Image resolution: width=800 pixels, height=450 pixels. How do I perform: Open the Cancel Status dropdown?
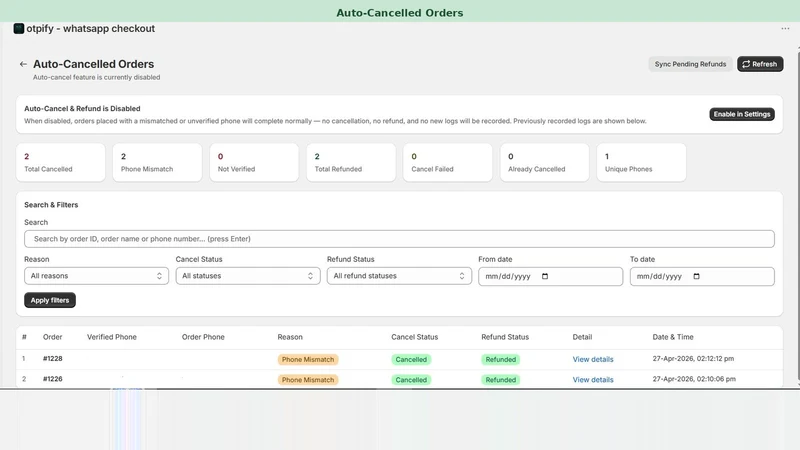[x=248, y=276]
